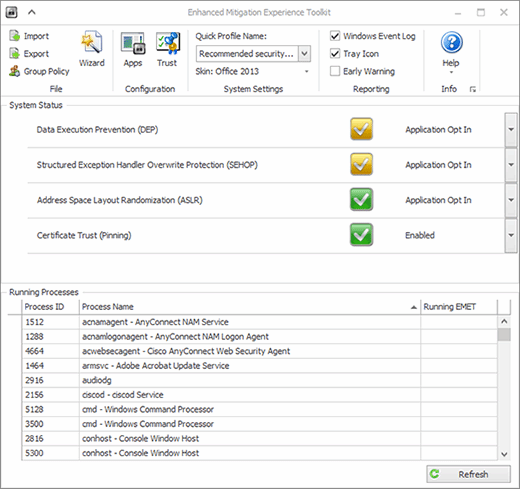The image size is (520, 489).
Task: Click Enabled status of Certificate Trust
Action: [420, 235]
